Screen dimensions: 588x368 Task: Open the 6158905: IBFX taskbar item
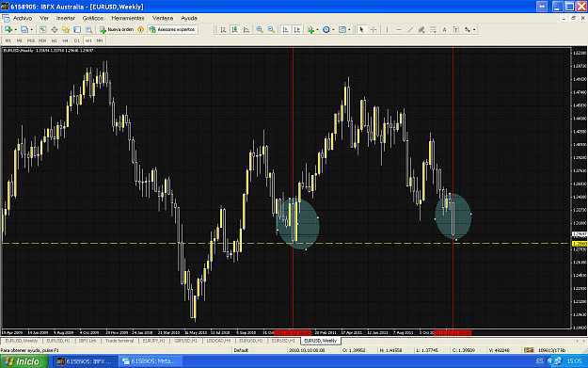coord(85,361)
